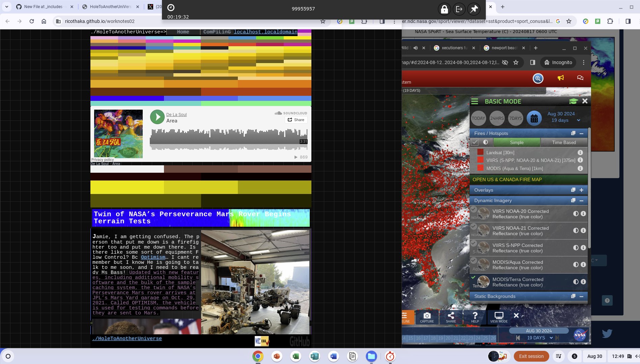
Task: Reload the ricothaka.github.io page
Action: (32, 21)
